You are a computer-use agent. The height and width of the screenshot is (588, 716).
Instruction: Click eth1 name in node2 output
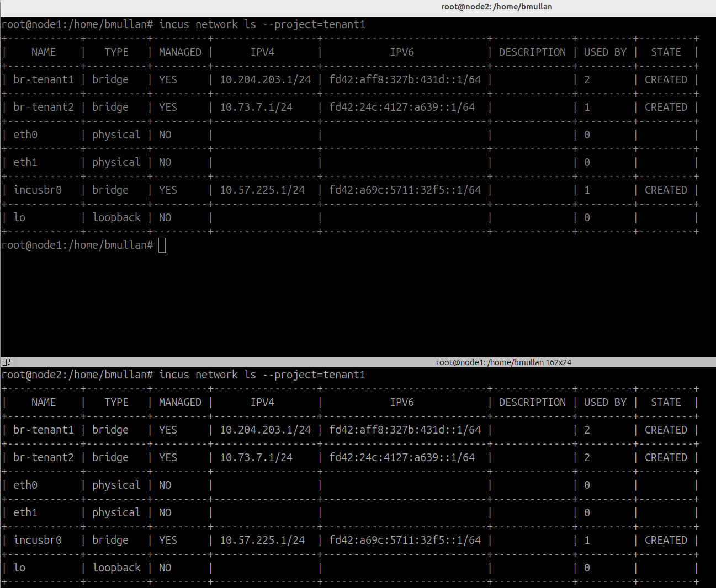click(25, 512)
